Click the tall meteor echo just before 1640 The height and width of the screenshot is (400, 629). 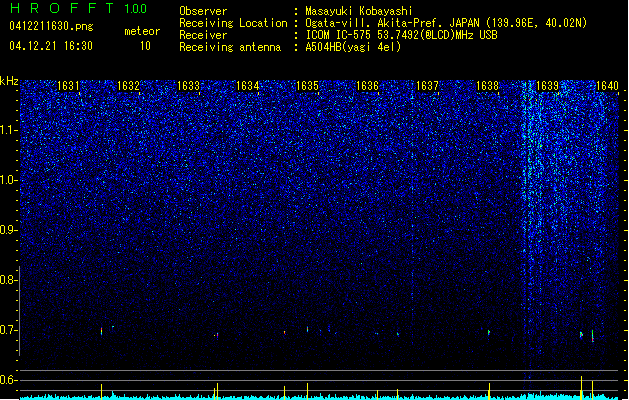click(x=592, y=336)
